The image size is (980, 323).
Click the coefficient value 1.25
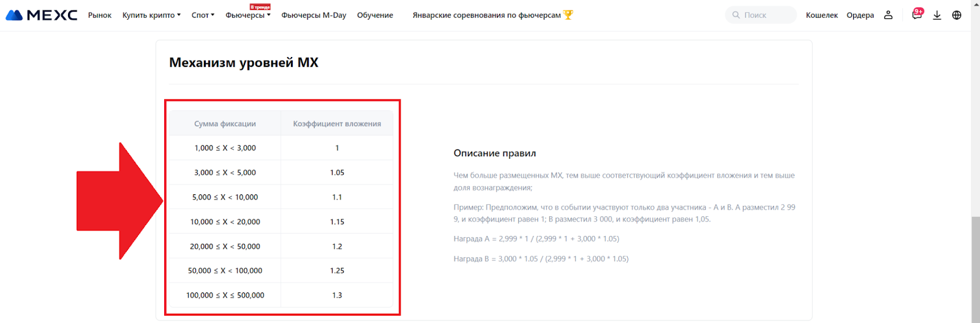337,270
